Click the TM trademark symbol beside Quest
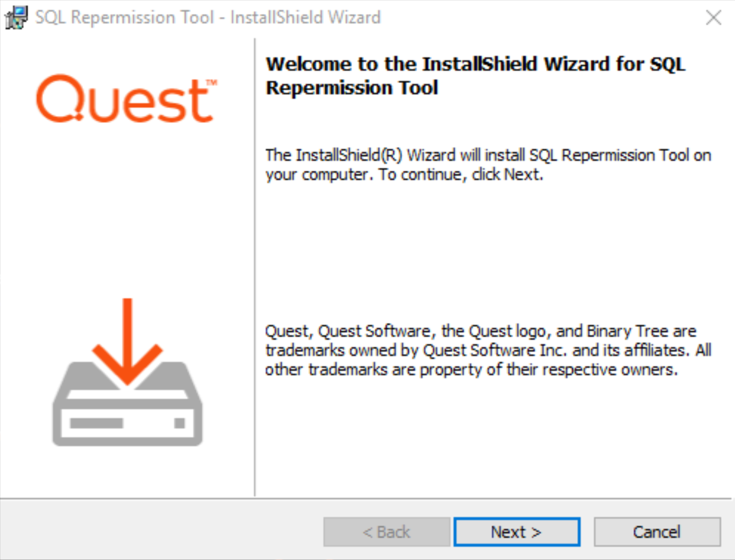The height and width of the screenshot is (560, 735). point(211,83)
